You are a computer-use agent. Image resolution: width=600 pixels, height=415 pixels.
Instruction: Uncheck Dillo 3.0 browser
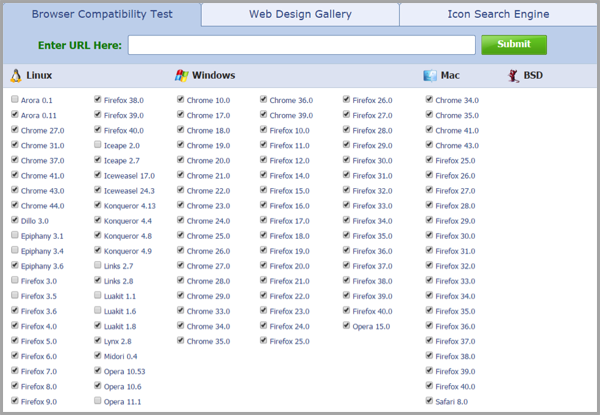coord(15,220)
